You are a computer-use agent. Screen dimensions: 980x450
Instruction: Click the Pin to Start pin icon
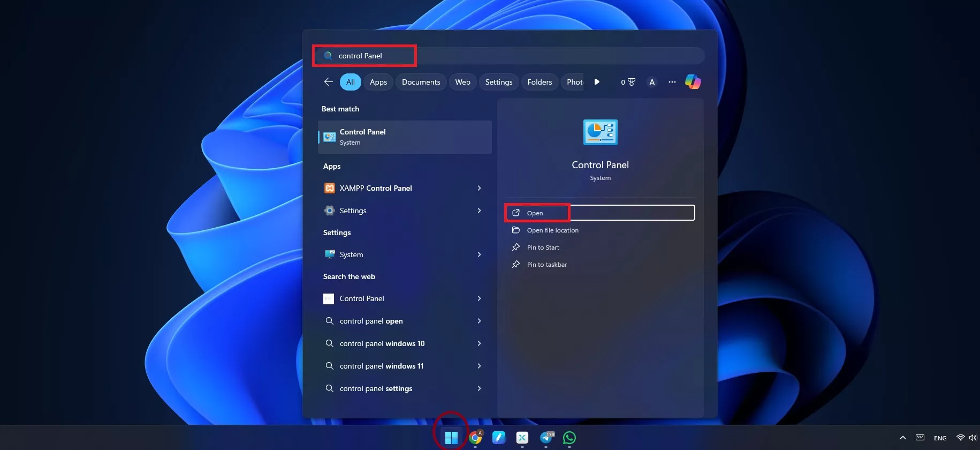516,247
